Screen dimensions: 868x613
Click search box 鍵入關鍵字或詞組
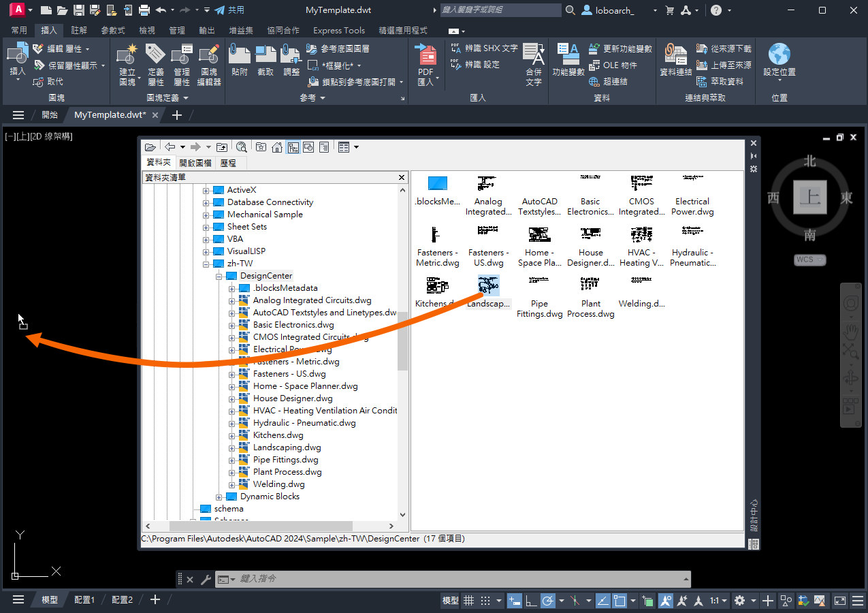[x=500, y=10]
